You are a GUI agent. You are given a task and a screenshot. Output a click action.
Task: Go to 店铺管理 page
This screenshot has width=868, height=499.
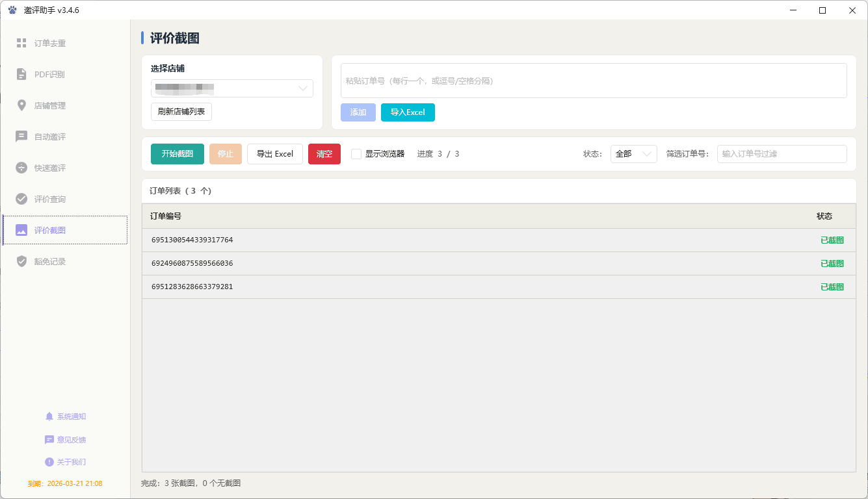pyautogui.click(x=65, y=105)
